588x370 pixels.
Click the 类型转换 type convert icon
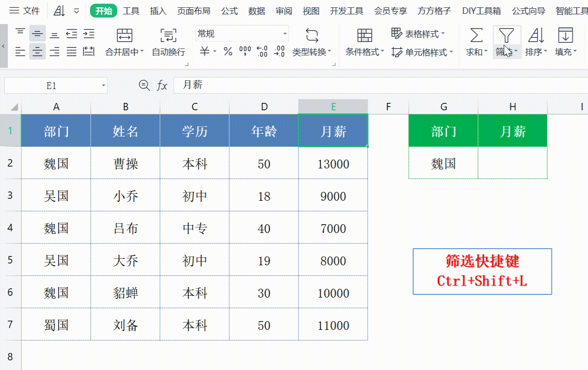(312, 35)
